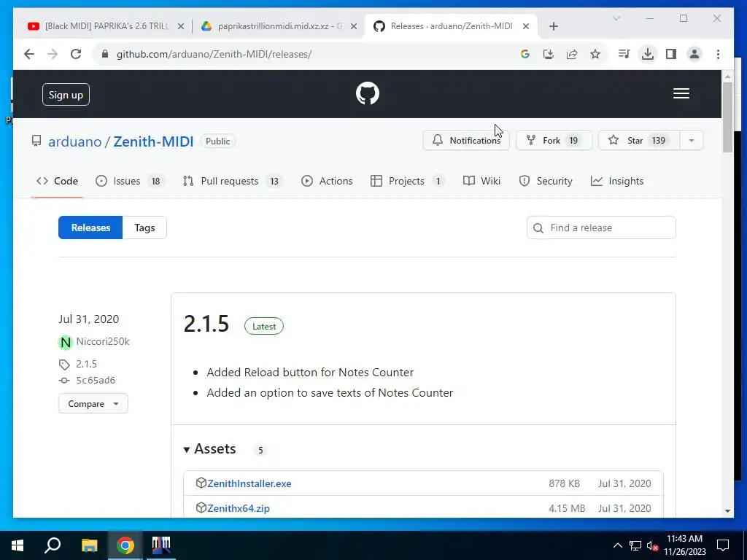Click the install app icon in address bar
The height and width of the screenshot is (560, 747).
click(x=549, y=54)
